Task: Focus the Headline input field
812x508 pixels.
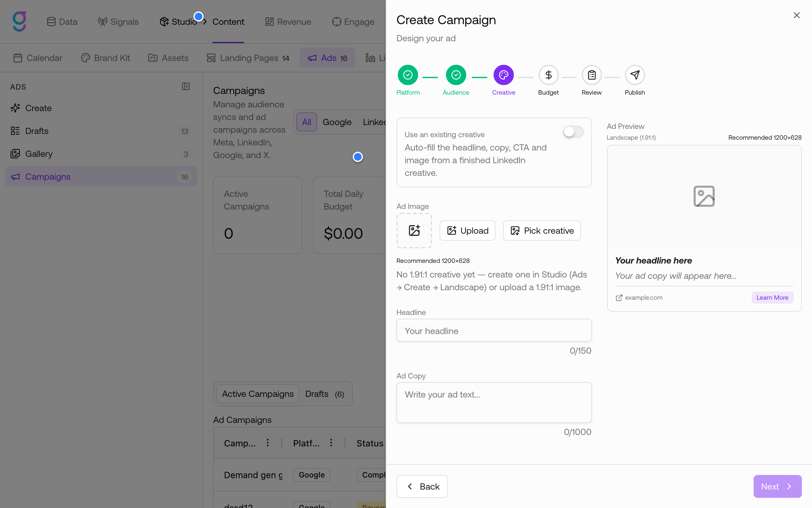Action: 494,331
